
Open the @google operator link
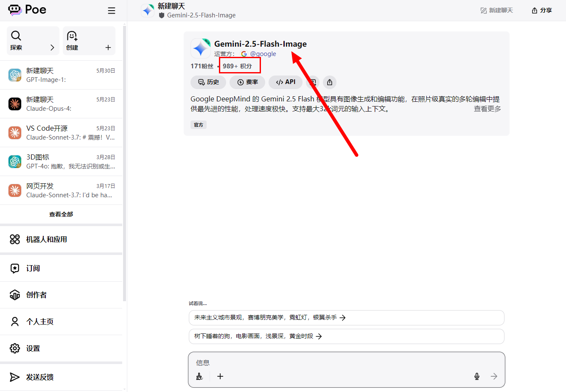[x=258, y=54]
